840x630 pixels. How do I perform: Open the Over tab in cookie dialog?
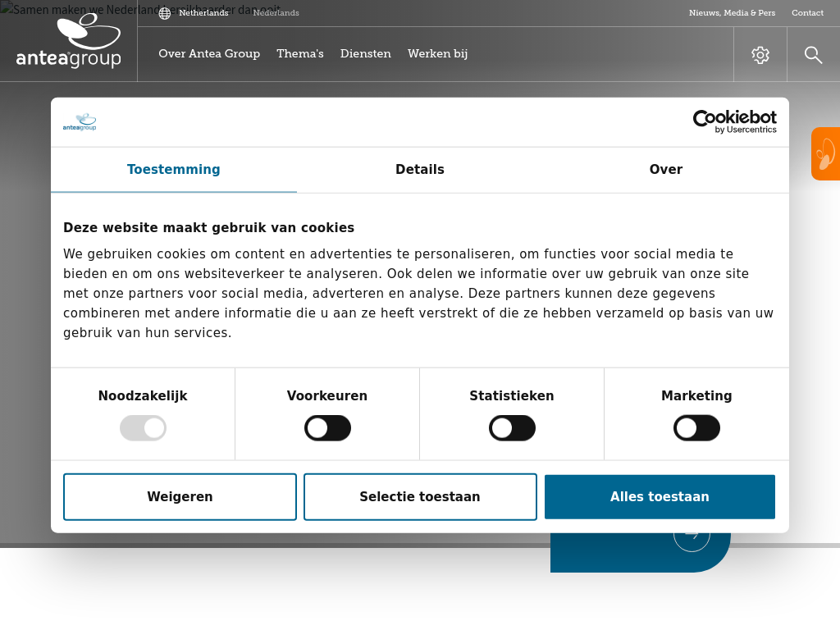[665, 170]
